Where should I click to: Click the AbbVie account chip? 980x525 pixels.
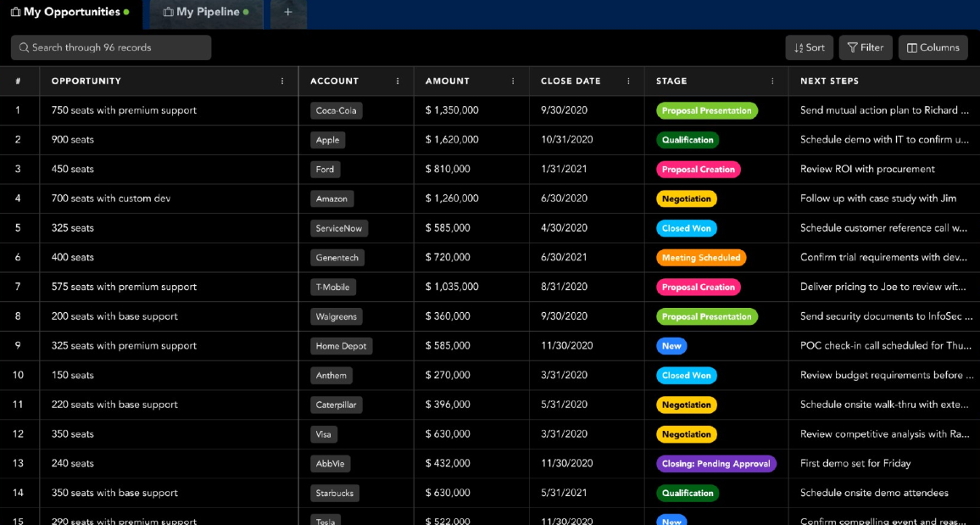[x=331, y=463]
